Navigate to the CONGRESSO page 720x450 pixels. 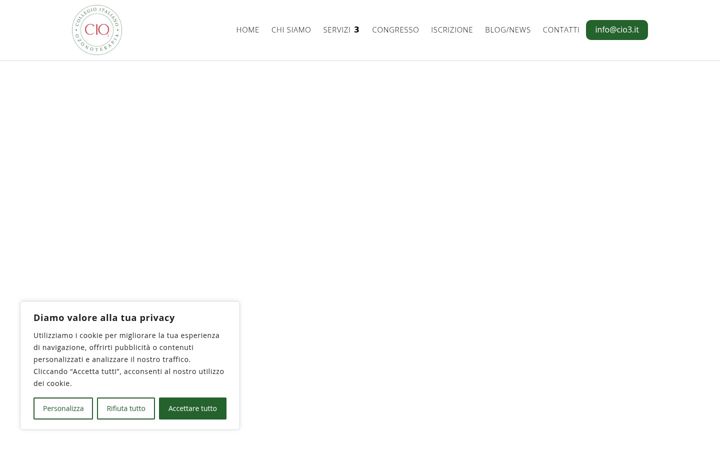(395, 30)
